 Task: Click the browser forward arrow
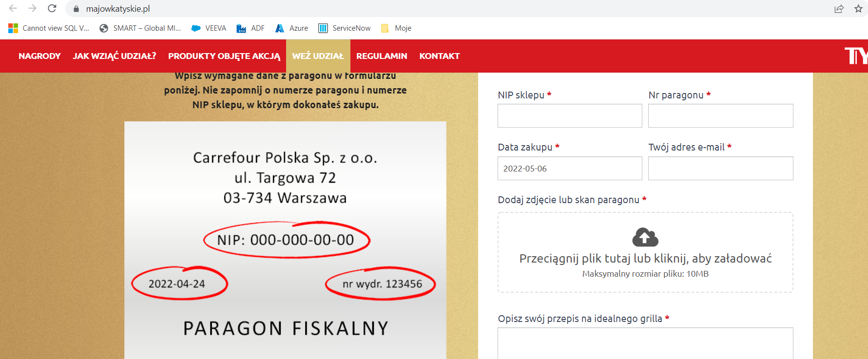pyautogui.click(x=32, y=8)
